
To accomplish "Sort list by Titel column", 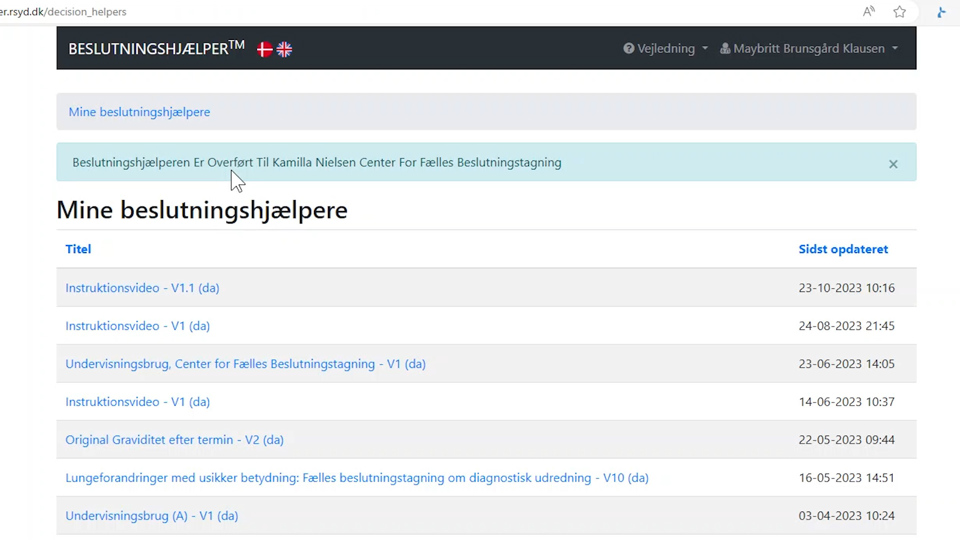I will pyautogui.click(x=78, y=249).
